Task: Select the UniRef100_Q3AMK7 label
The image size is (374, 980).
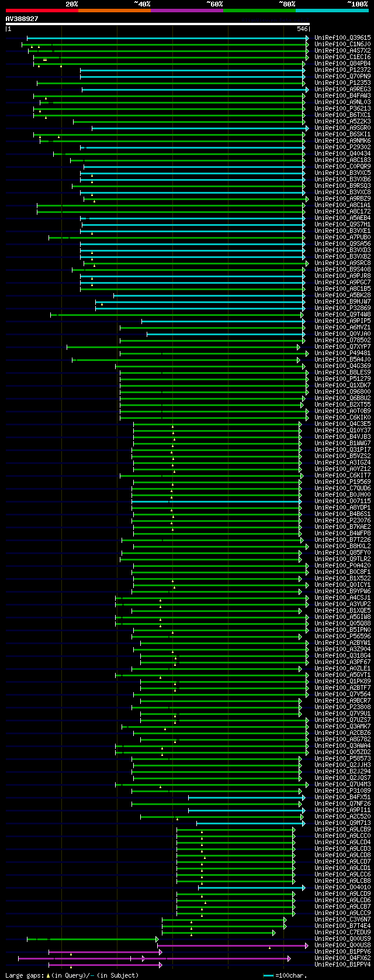Action: pyautogui.click(x=342, y=726)
